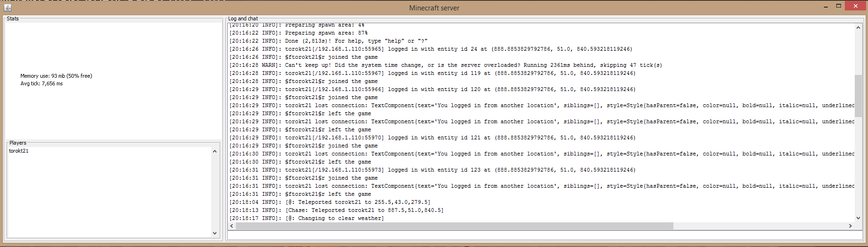Click the Players list scroll down arrow
The width and height of the screenshot is (868, 247).
[x=215, y=233]
